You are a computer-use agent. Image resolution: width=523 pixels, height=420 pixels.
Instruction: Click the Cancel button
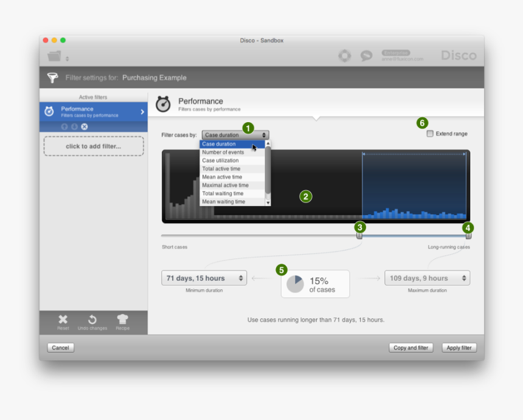pos(60,348)
